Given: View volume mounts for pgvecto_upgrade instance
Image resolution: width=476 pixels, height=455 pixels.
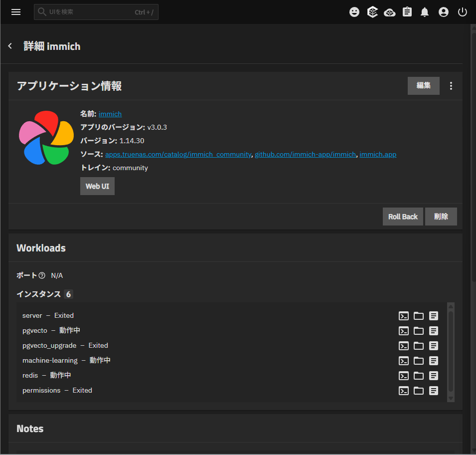Looking at the screenshot, I should 419,346.
